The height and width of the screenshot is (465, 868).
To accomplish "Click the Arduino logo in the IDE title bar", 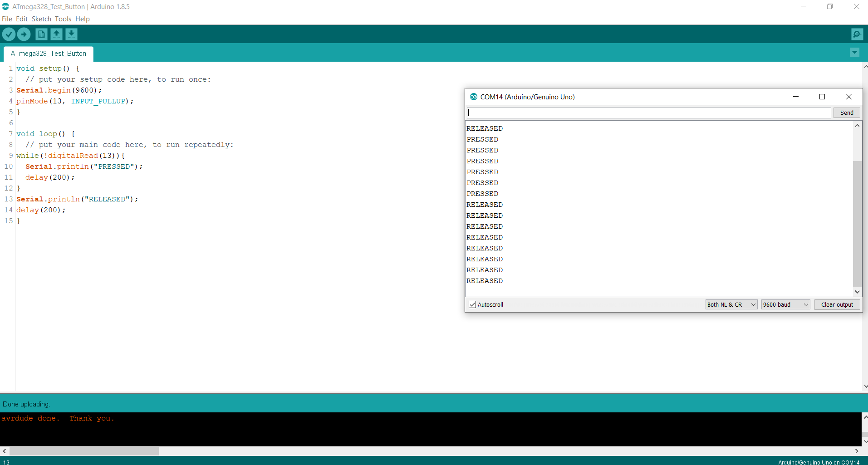I will [x=5, y=6].
